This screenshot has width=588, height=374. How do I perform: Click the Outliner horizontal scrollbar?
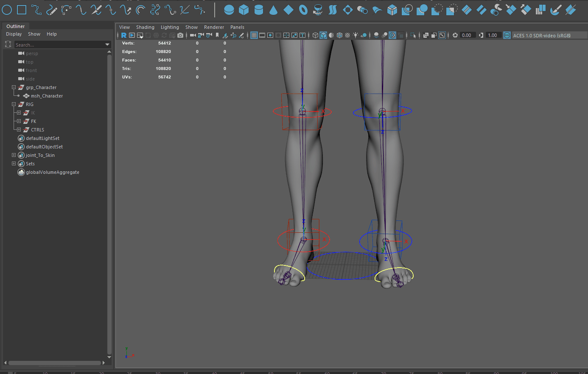coord(55,363)
